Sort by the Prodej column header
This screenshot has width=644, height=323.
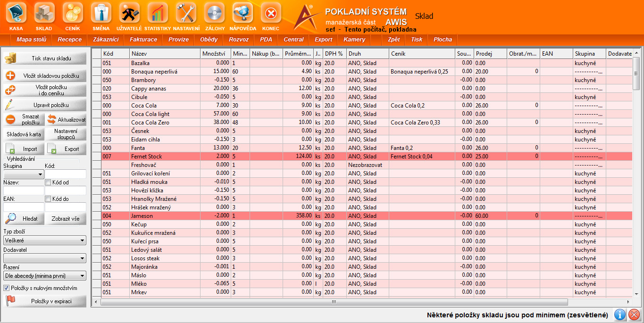point(491,54)
